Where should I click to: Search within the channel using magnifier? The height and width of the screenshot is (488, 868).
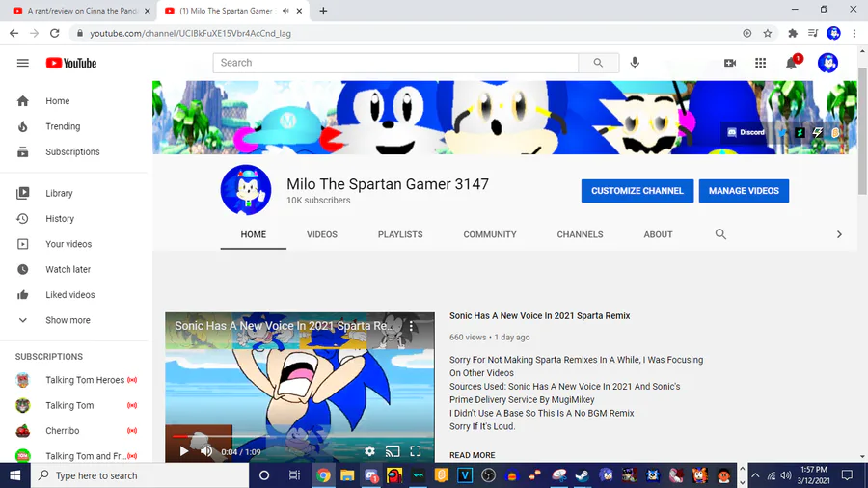tap(720, 234)
